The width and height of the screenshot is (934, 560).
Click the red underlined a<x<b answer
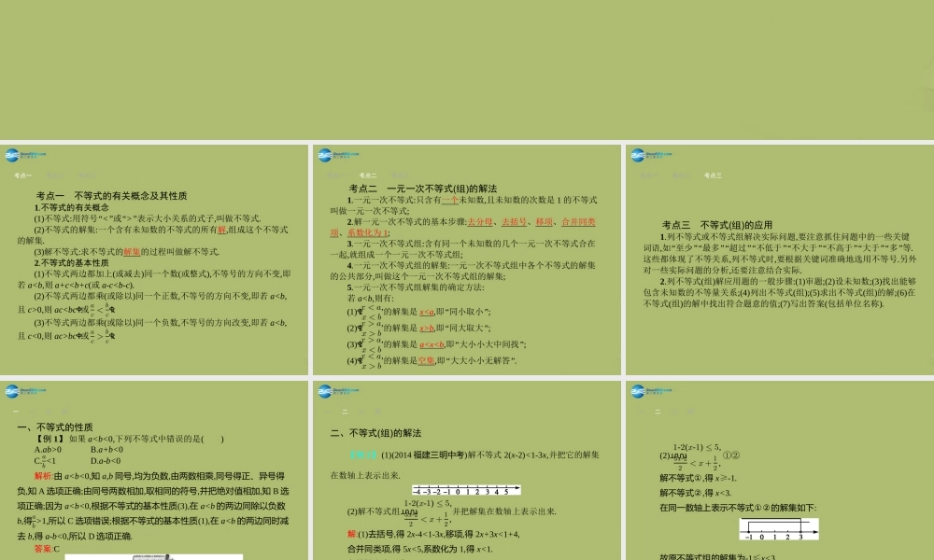click(432, 344)
